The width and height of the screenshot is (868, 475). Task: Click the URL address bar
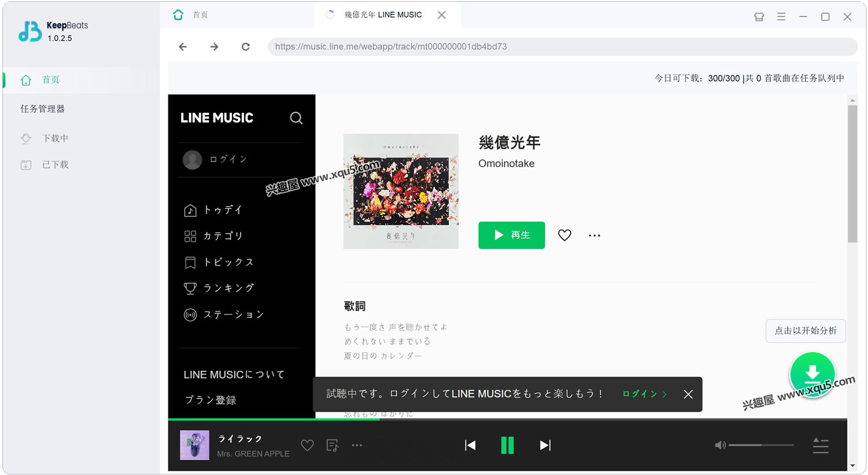[562, 47]
